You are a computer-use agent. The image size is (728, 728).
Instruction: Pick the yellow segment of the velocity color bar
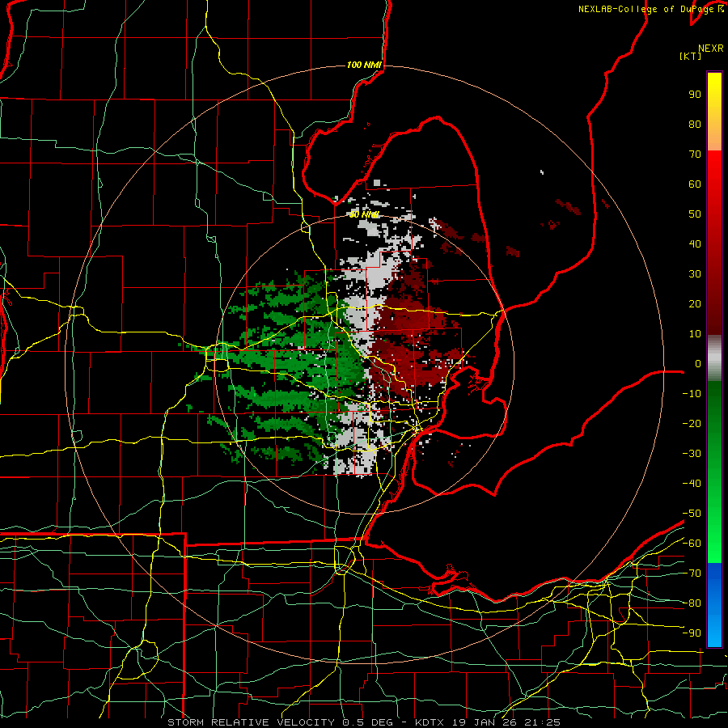coord(714,112)
